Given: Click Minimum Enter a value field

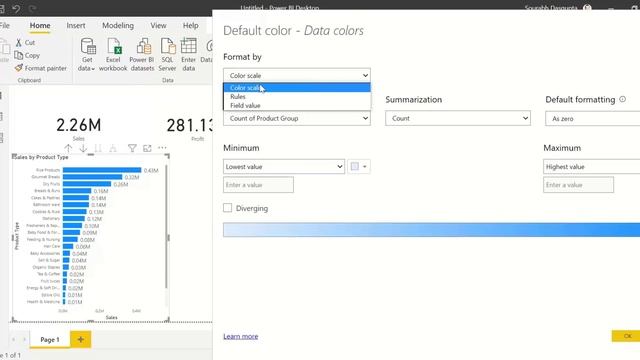Looking at the screenshot, I should [x=258, y=185].
